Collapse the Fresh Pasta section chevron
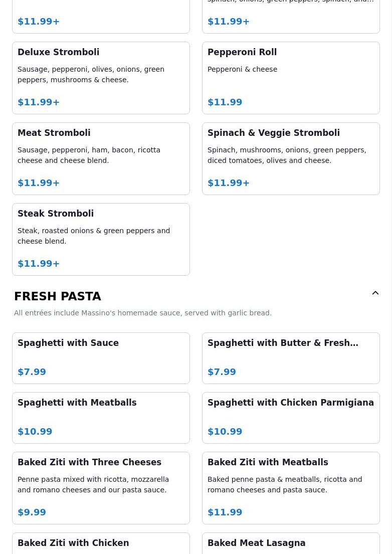The height and width of the screenshot is (554, 392). click(375, 293)
